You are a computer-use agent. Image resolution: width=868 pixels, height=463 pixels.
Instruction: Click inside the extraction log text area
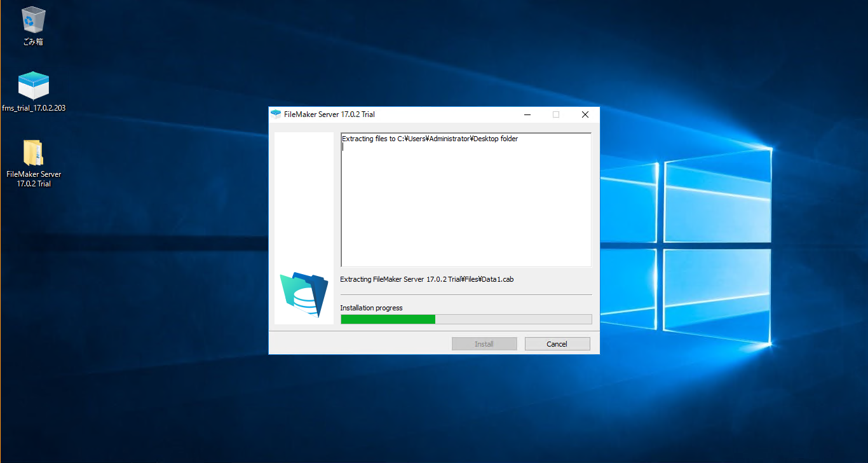466,210
